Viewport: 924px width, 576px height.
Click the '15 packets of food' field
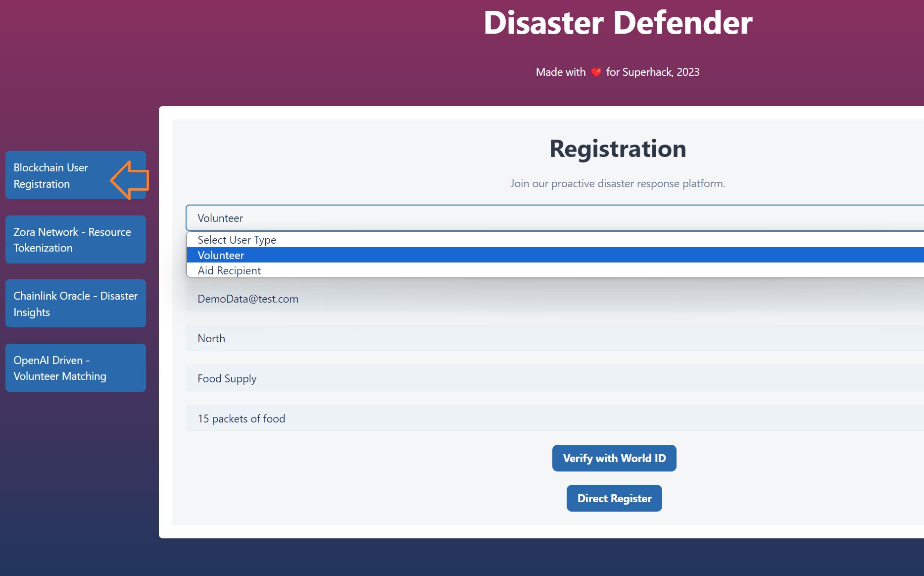pyautogui.click(x=555, y=419)
